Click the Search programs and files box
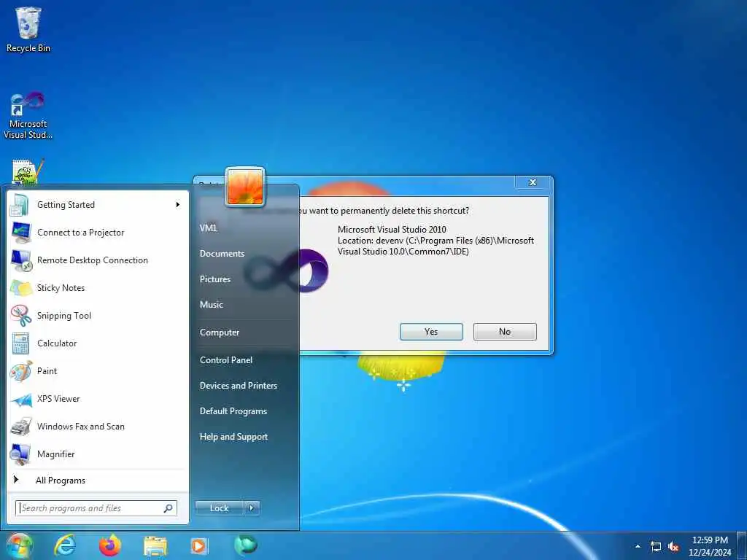Viewport: 747px width, 560px height. coord(96,508)
